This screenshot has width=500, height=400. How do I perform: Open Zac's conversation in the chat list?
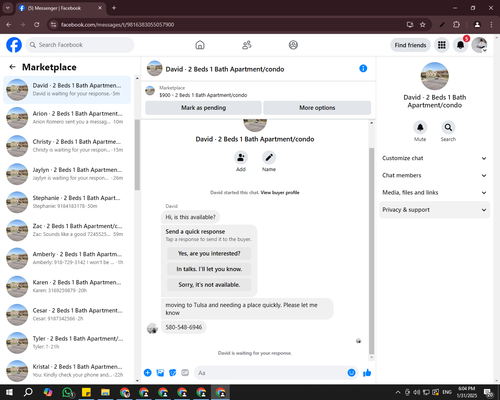(x=67, y=230)
